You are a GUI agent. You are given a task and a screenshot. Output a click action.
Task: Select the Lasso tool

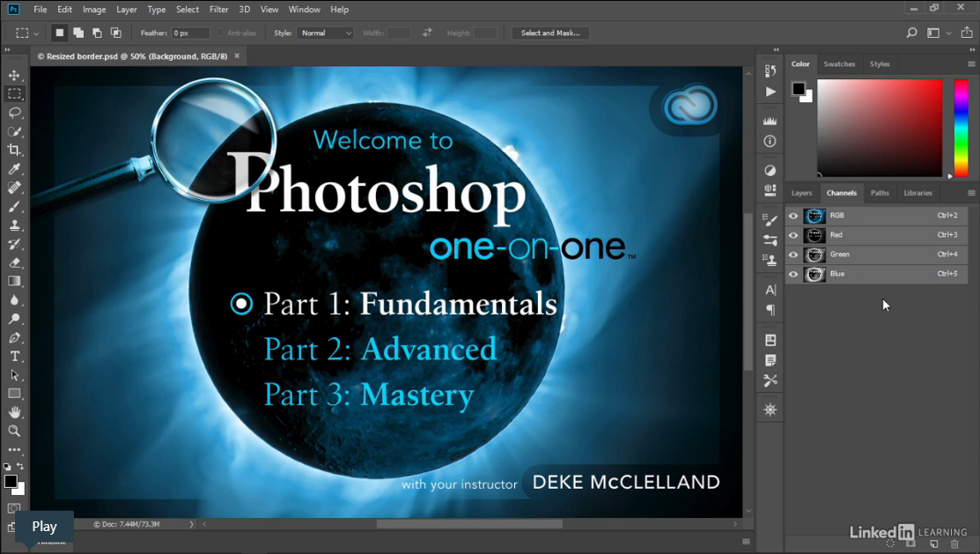(14, 113)
